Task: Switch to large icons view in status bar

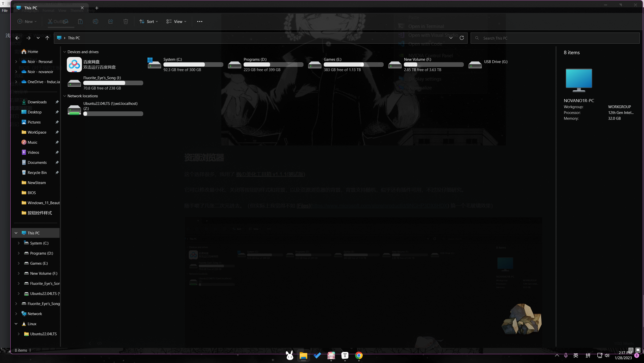Action: click(x=638, y=350)
